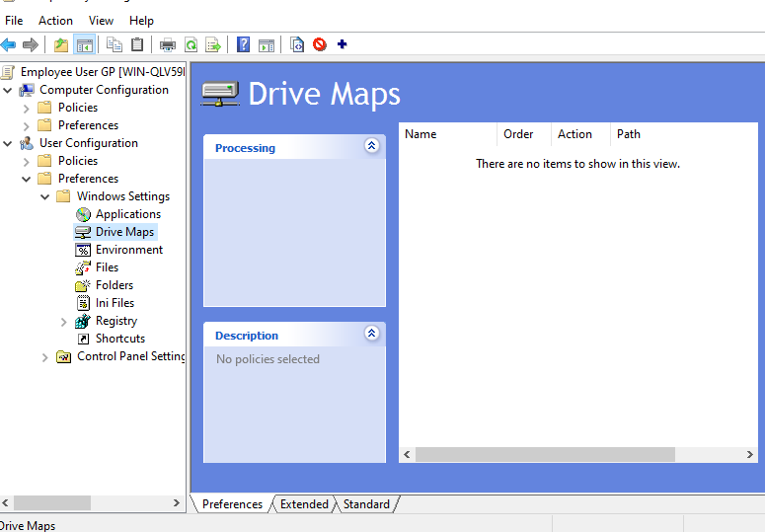Click the Refresh icon in the toolbar
Viewport: 765px width, 532px height.
[191, 44]
